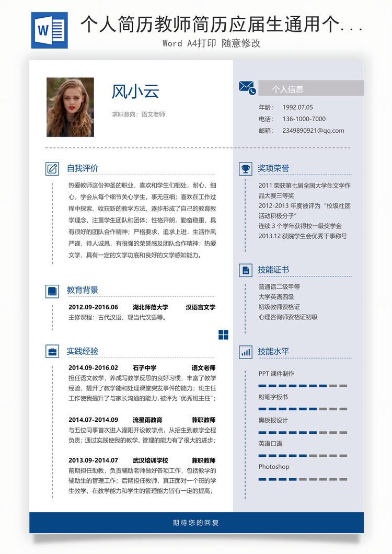Click 求职意向：语文老师 text
392x554 pixels.
[139, 114]
